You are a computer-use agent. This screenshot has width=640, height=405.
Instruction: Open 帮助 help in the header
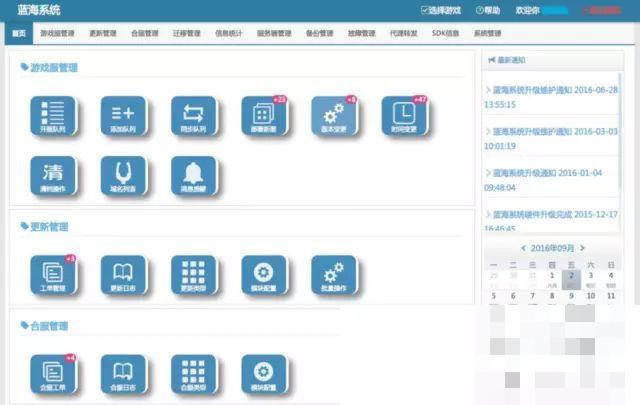tap(488, 10)
